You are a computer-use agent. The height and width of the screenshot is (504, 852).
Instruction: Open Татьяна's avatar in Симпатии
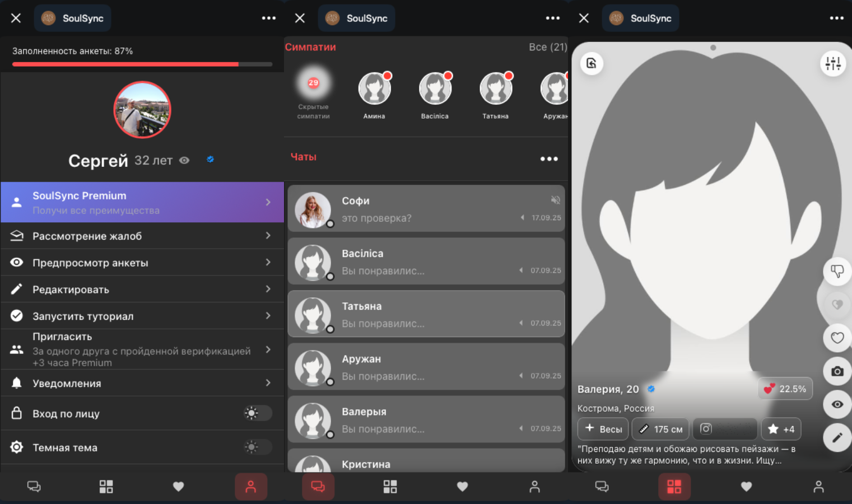tap(496, 88)
